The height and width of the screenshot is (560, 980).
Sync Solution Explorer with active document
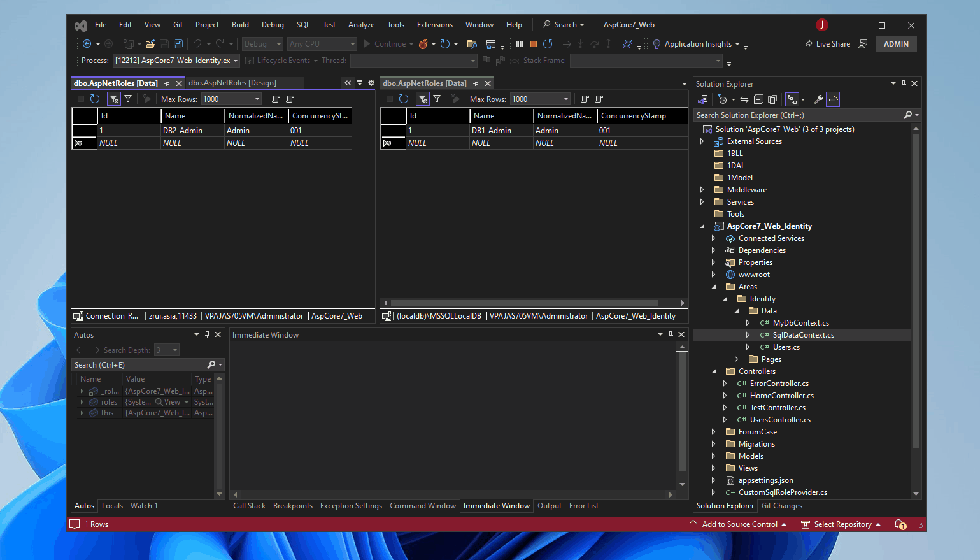click(744, 99)
